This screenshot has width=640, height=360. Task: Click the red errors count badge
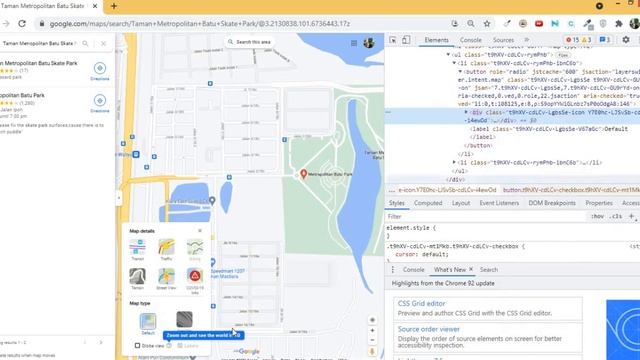click(572, 40)
